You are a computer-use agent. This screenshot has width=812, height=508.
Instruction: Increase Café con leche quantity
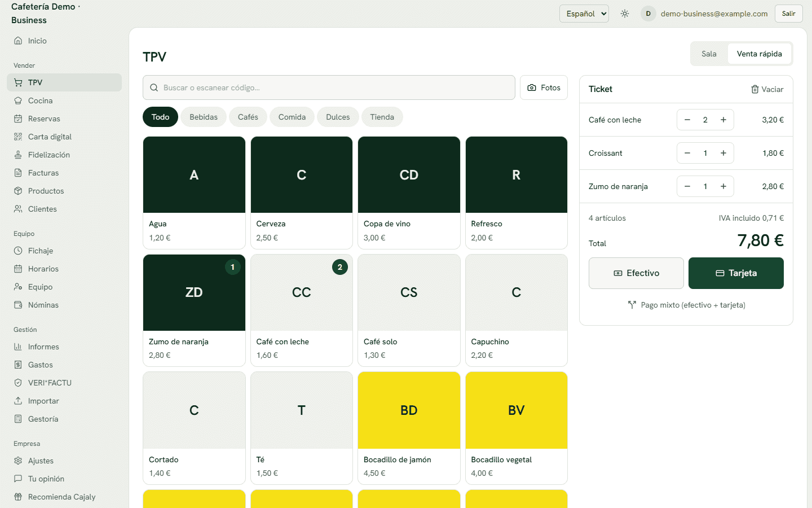tap(723, 120)
